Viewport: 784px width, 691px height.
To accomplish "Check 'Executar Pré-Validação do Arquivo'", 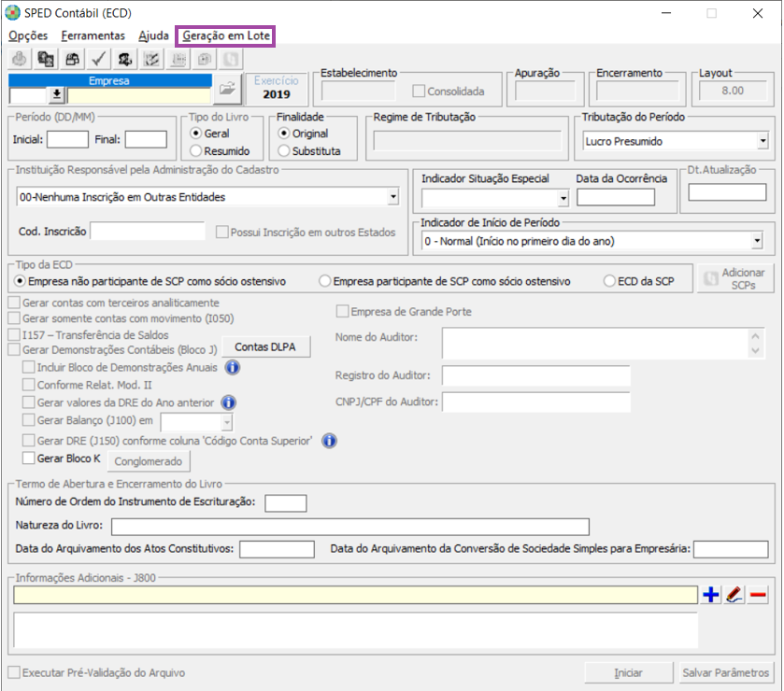I will (x=14, y=672).
